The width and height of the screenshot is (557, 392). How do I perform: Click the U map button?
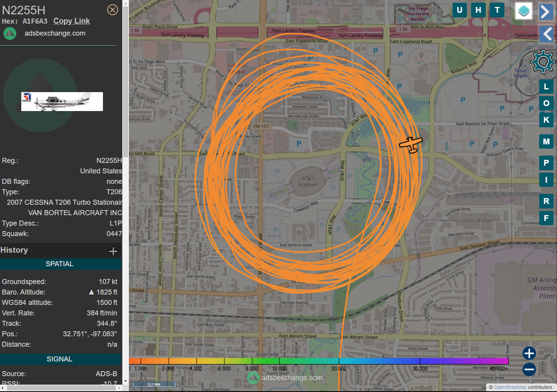pyautogui.click(x=459, y=10)
